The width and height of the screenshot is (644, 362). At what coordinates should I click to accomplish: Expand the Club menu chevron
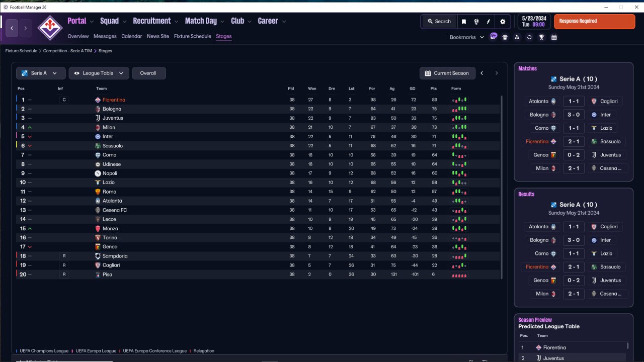pyautogui.click(x=250, y=22)
